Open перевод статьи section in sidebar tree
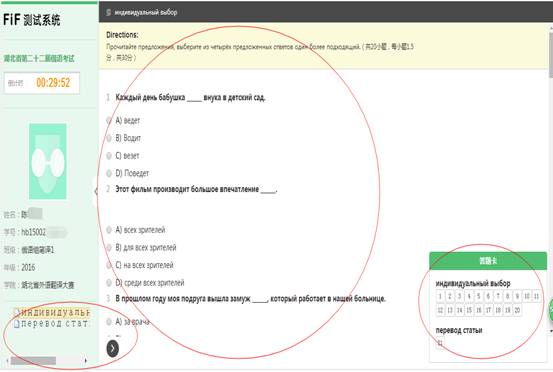 point(54,324)
